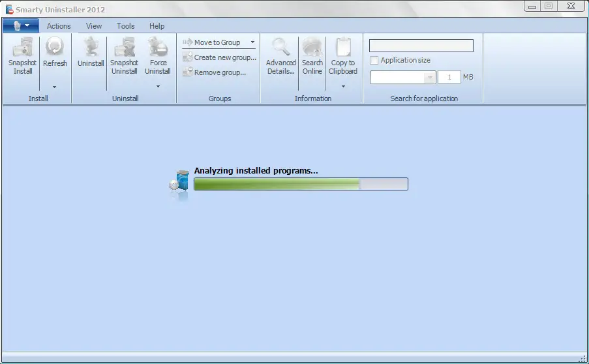Open the View menu
This screenshot has height=364, width=589.
click(x=93, y=26)
